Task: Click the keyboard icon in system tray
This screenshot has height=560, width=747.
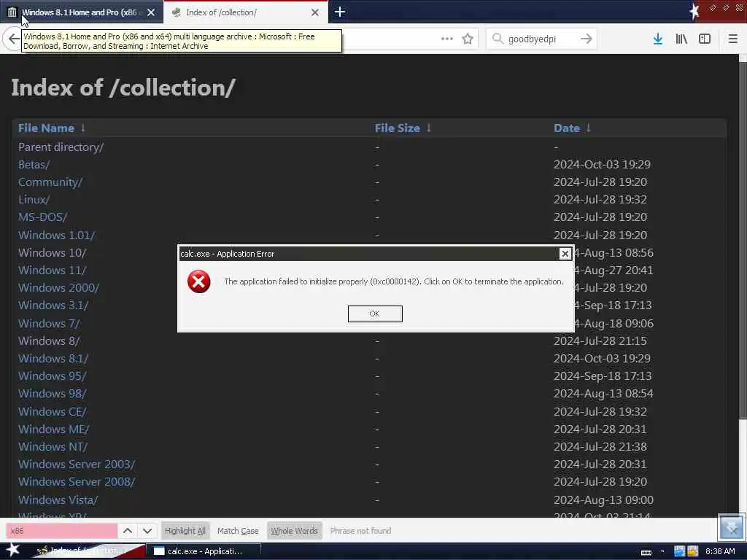Action: [646, 552]
